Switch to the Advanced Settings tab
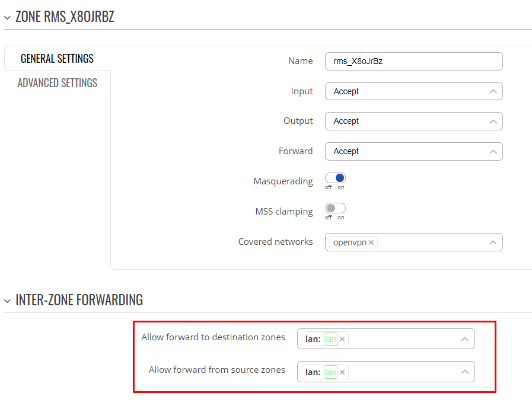532x409 pixels. click(x=58, y=83)
